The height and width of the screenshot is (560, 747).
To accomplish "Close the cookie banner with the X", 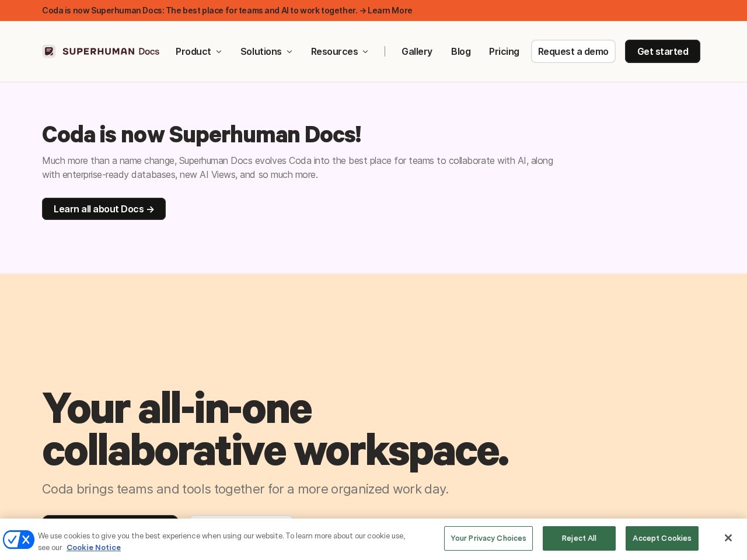I will tap(728, 538).
